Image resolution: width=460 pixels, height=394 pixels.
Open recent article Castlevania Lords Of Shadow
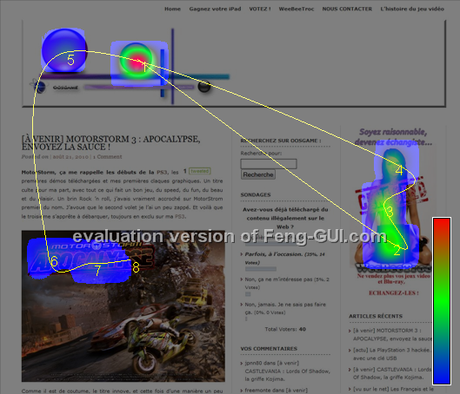pos(392,373)
